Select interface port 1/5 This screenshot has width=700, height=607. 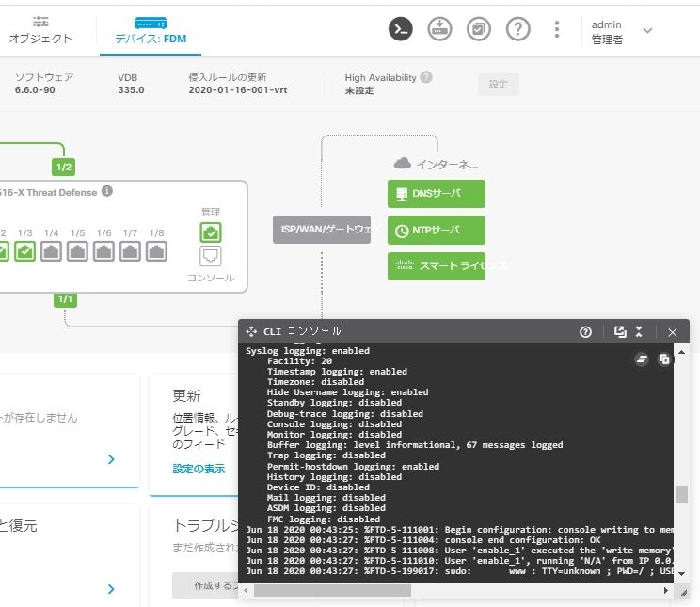pyautogui.click(x=78, y=251)
